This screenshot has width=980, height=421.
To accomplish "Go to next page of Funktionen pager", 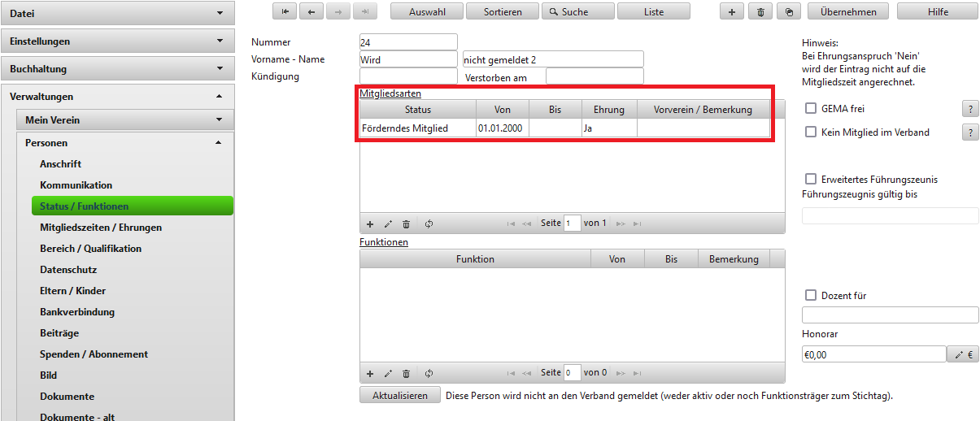I will click(621, 373).
